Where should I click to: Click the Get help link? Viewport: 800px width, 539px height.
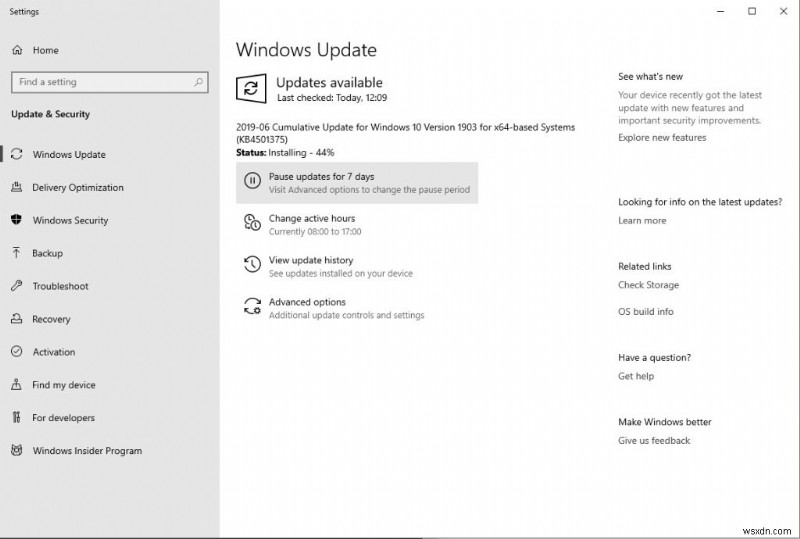click(636, 376)
